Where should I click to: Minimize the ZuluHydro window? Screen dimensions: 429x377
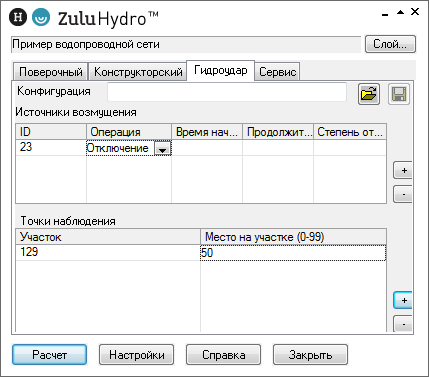pyautogui.click(x=385, y=15)
